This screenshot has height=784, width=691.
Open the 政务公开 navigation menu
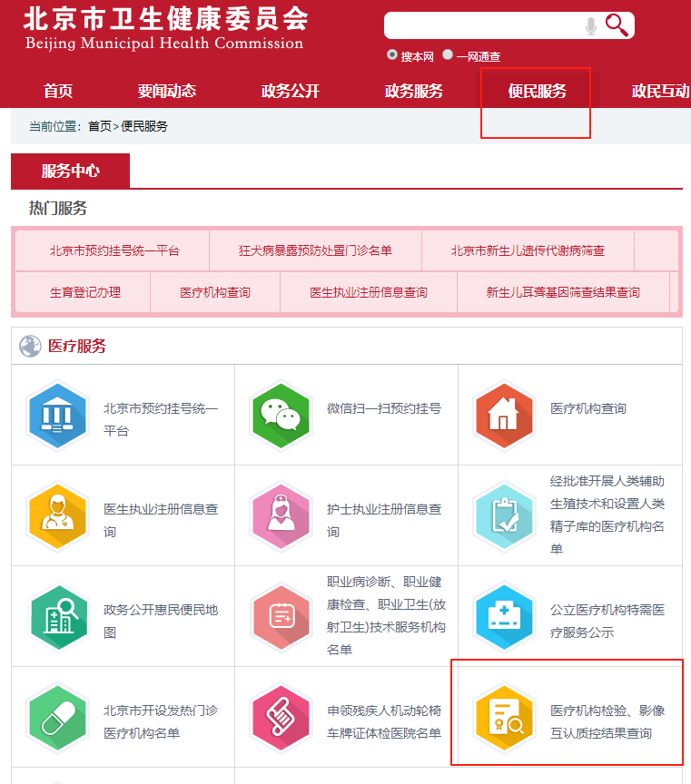(291, 91)
